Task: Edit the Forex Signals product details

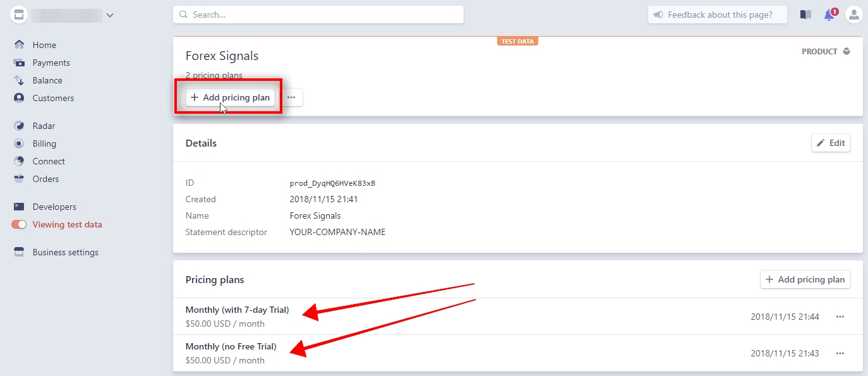Action: [831, 143]
